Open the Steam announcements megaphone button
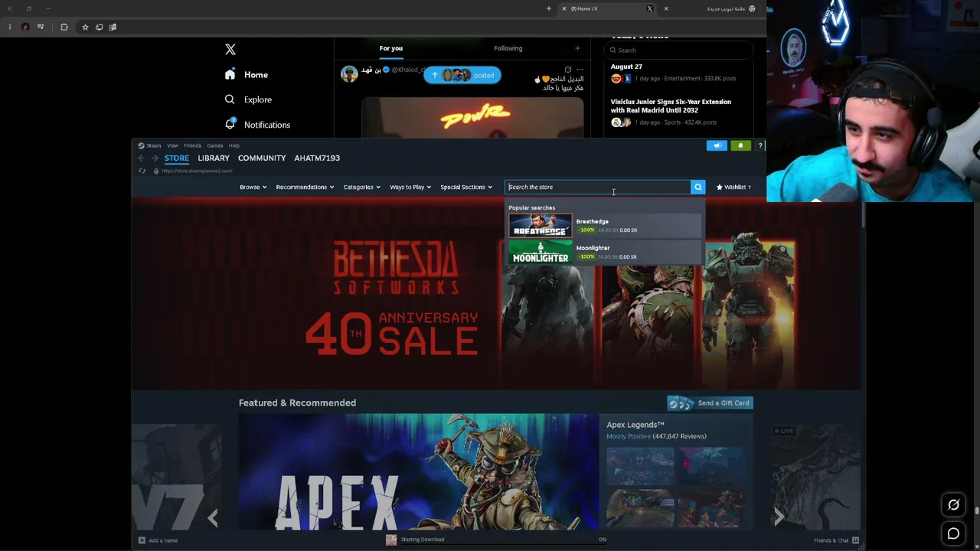The width and height of the screenshot is (980, 551). [x=717, y=145]
